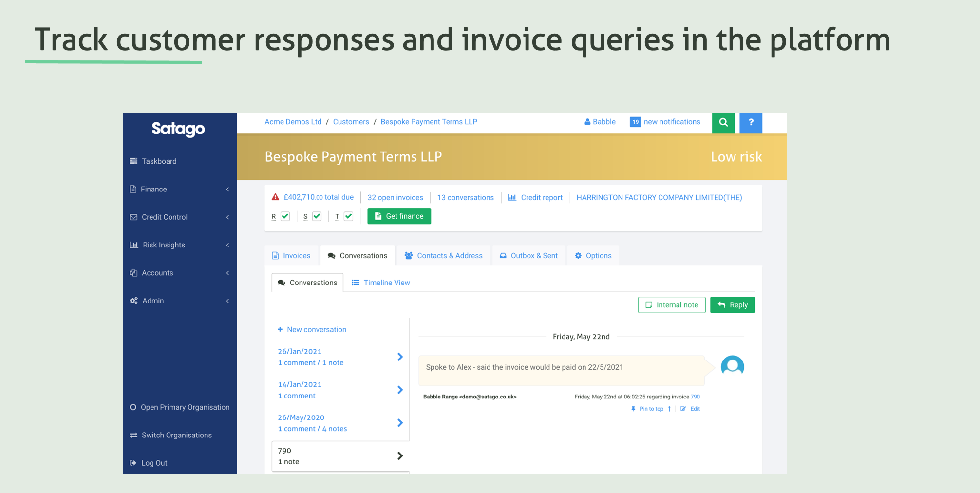Click the Timeline View list icon

356,283
